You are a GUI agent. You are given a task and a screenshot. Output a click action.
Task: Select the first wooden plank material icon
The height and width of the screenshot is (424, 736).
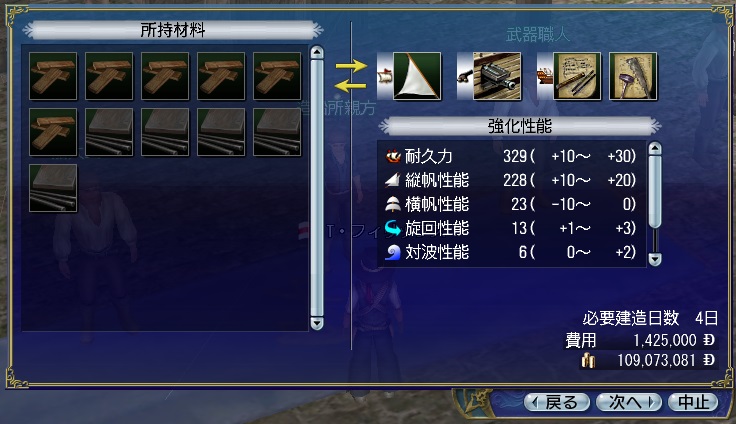coord(53,76)
